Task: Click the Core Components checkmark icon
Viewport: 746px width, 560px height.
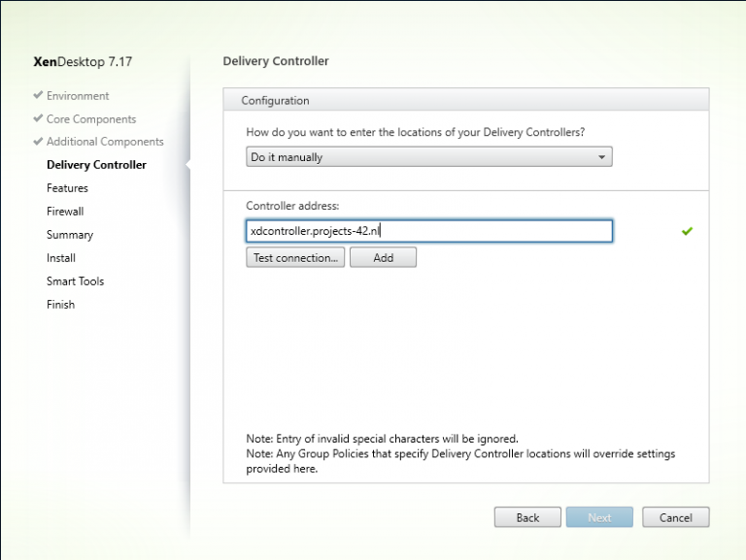Action: (38, 119)
